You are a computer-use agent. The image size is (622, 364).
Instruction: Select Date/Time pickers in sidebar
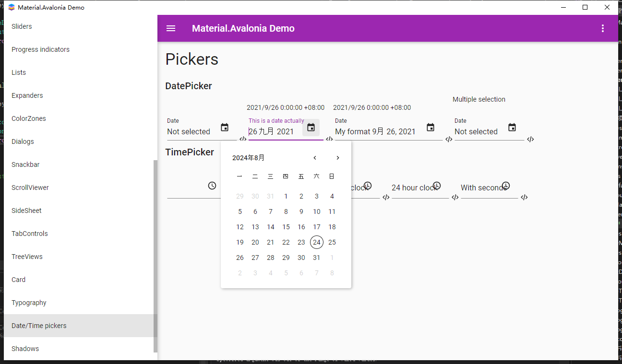click(79, 326)
